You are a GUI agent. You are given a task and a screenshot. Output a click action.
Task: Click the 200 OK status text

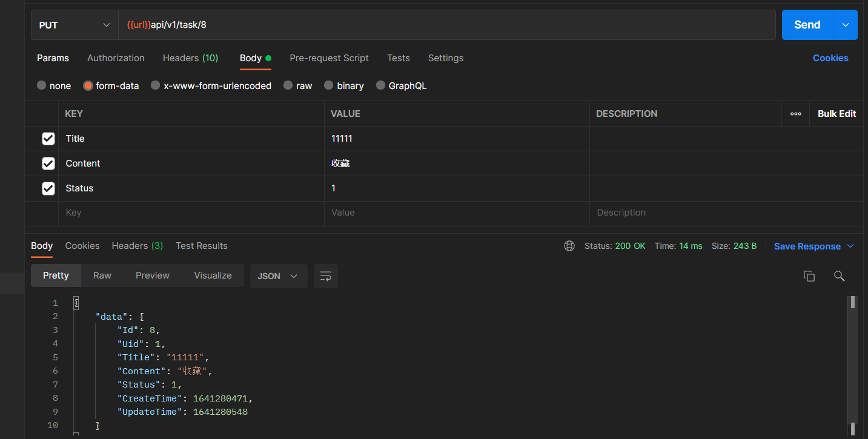pos(630,246)
